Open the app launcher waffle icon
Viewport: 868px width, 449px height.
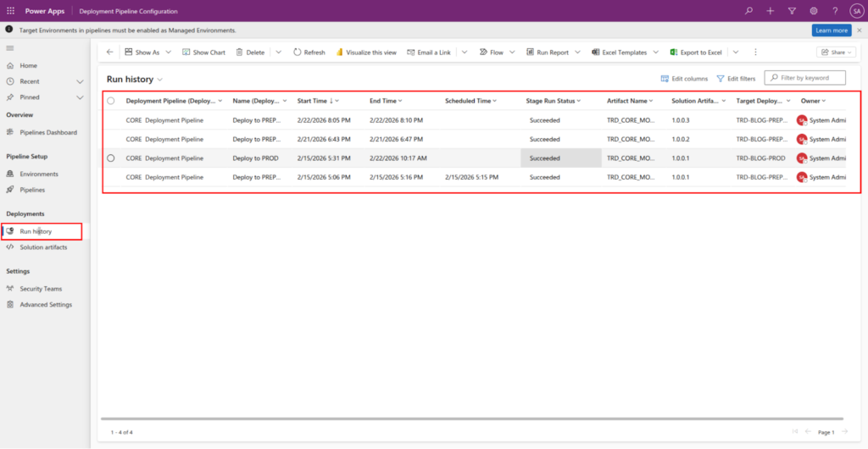pyautogui.click(x=10, y=11)
